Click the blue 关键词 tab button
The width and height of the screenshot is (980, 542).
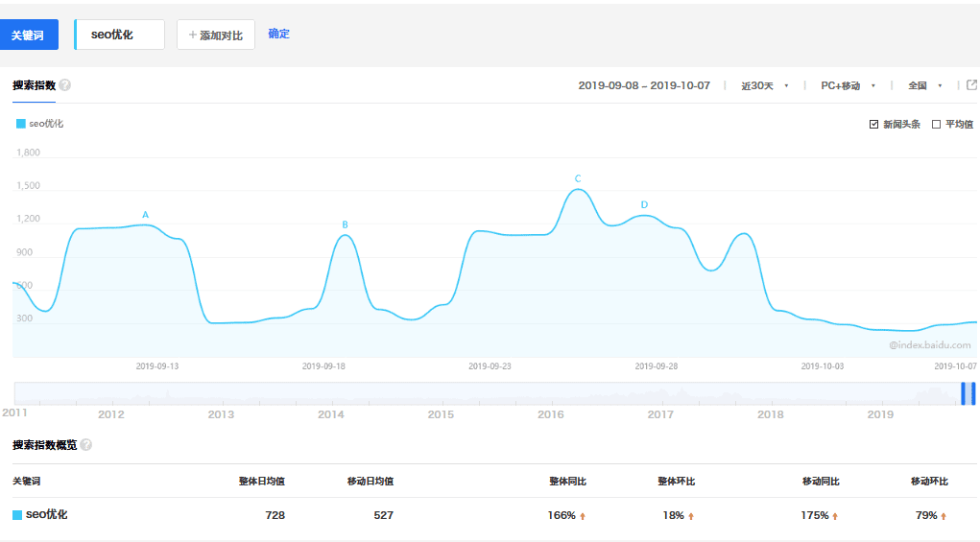[x=29, y=35]
